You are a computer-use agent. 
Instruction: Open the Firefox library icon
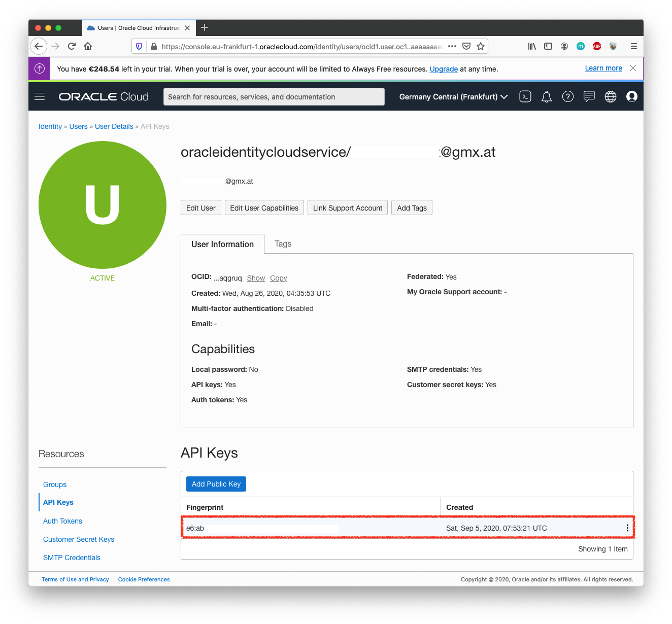coord(532,46)
